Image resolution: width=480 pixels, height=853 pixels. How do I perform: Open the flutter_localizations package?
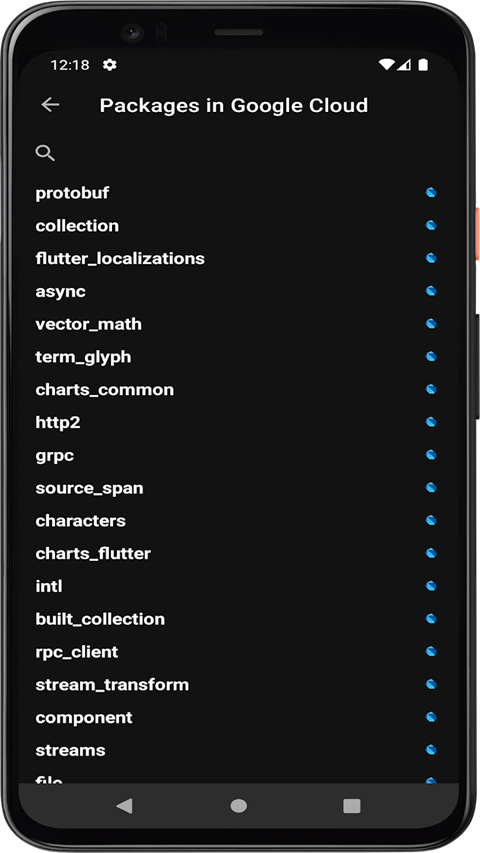tap(120, 258)
